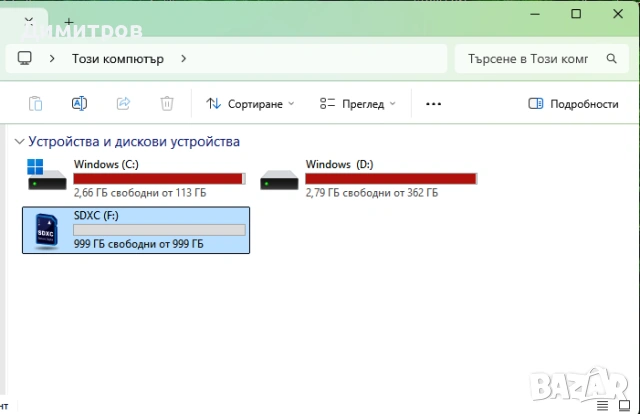
Task: Open the Преглед view dropdown
Action: coord(358,104)
